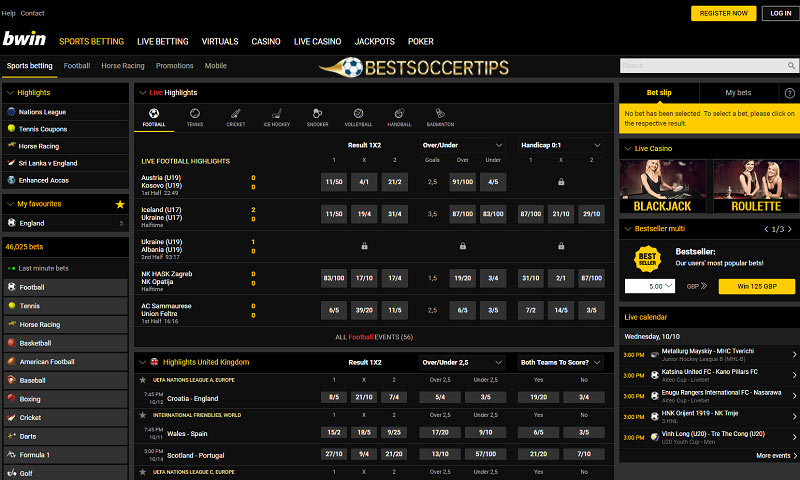Click the My favourites star icon
Screen dimensions: 800x480
(x=120, y=204)
